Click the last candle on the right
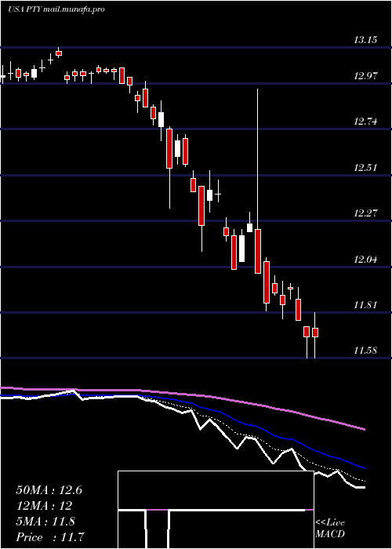Screen dimensions: 392x549 [x=315, y=334]
